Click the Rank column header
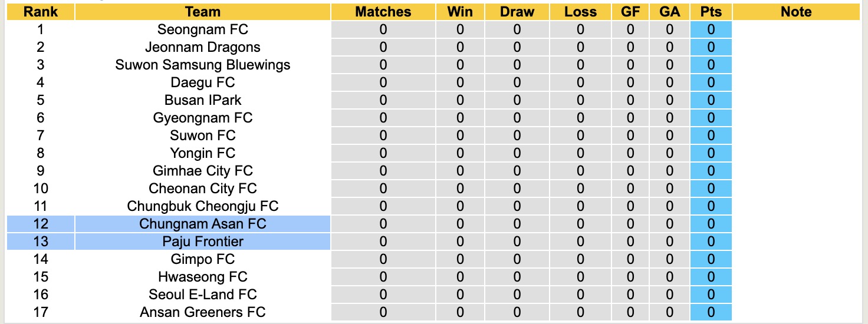Viewport: 868px width, 324px height. point(40,12)
